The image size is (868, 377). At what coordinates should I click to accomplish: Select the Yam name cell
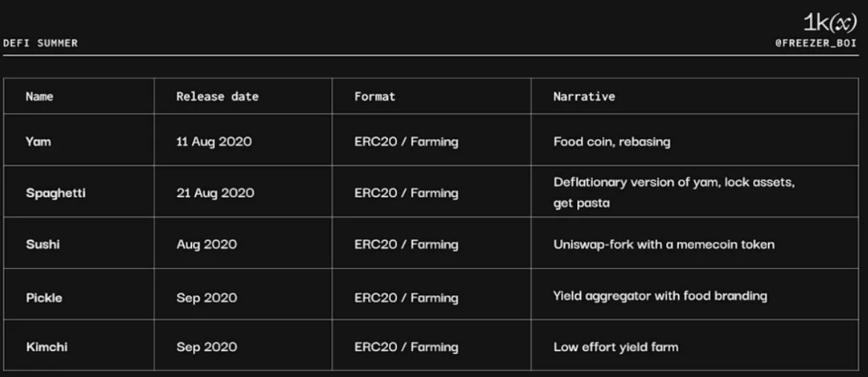(x=38, y=142)
